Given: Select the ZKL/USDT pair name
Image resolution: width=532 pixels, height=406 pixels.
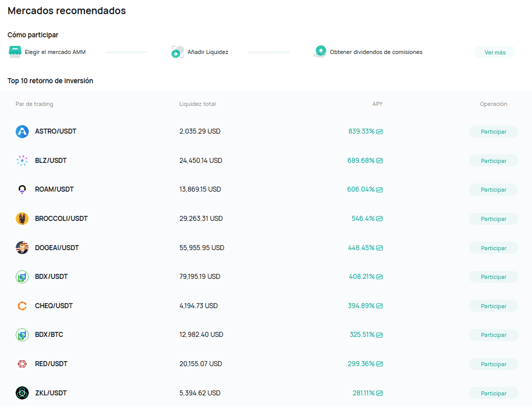Looking at the screenshot, I should pos(51,393).
